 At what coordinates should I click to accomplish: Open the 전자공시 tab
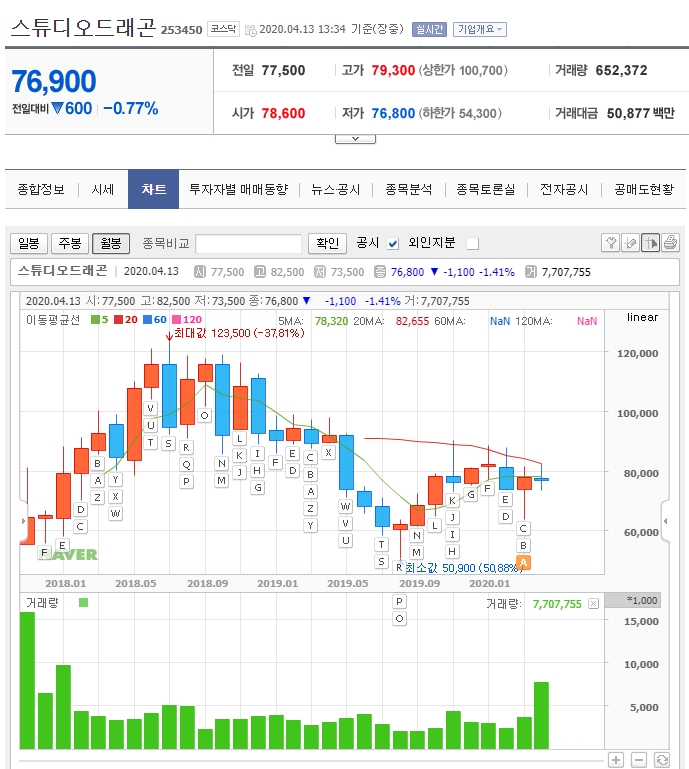click(564, 189)
